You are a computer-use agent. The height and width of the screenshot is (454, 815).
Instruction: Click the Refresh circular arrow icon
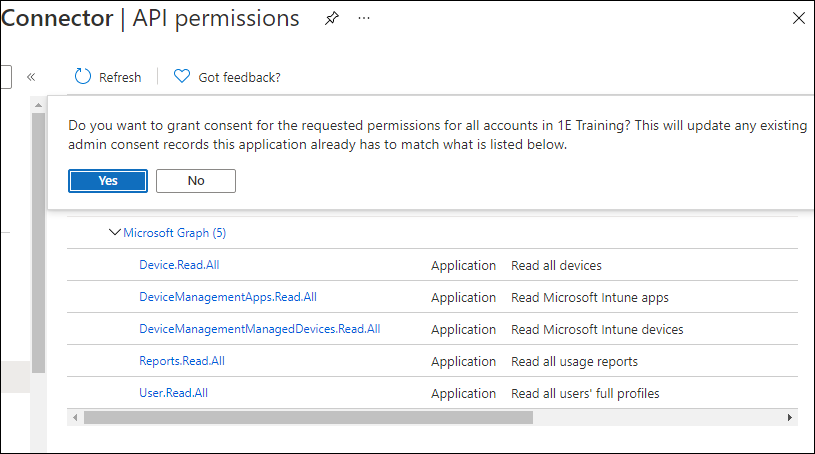[x=83, y=77]
